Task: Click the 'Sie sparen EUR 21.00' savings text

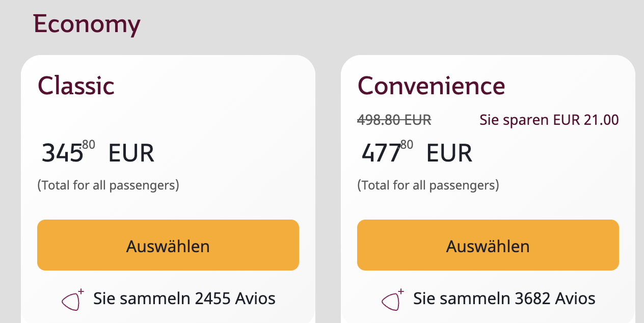Action: [549, 120]
